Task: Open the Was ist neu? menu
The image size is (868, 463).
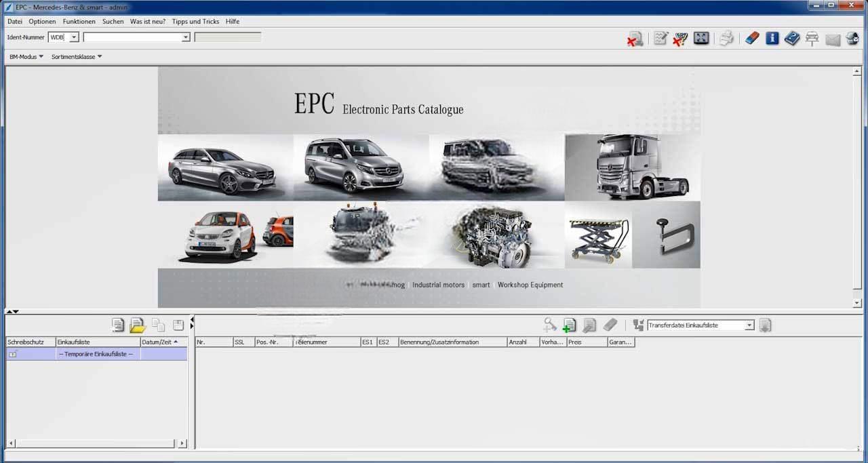Action: [148, 22]
